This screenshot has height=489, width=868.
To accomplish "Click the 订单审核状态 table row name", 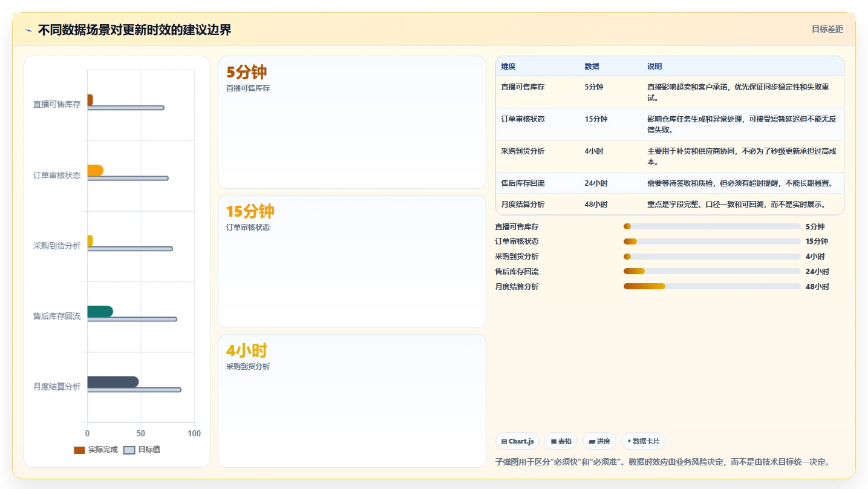I will 523,119.
